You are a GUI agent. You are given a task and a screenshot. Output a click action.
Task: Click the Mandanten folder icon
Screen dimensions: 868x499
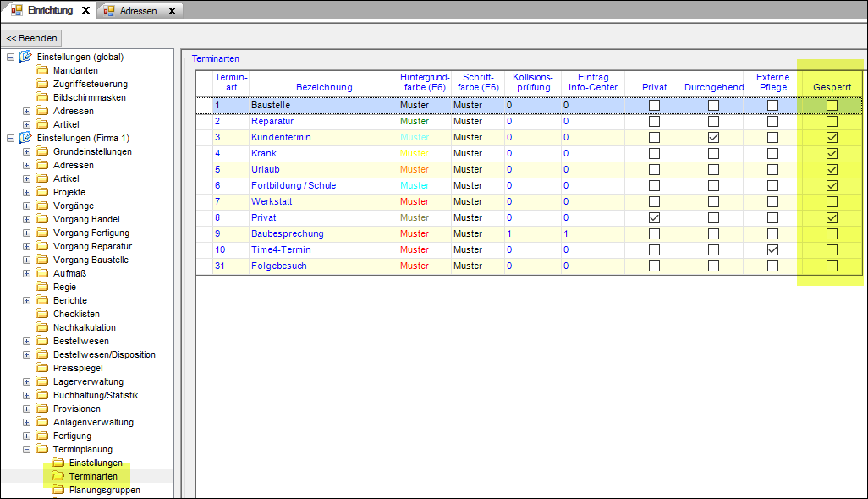point(41,70)
